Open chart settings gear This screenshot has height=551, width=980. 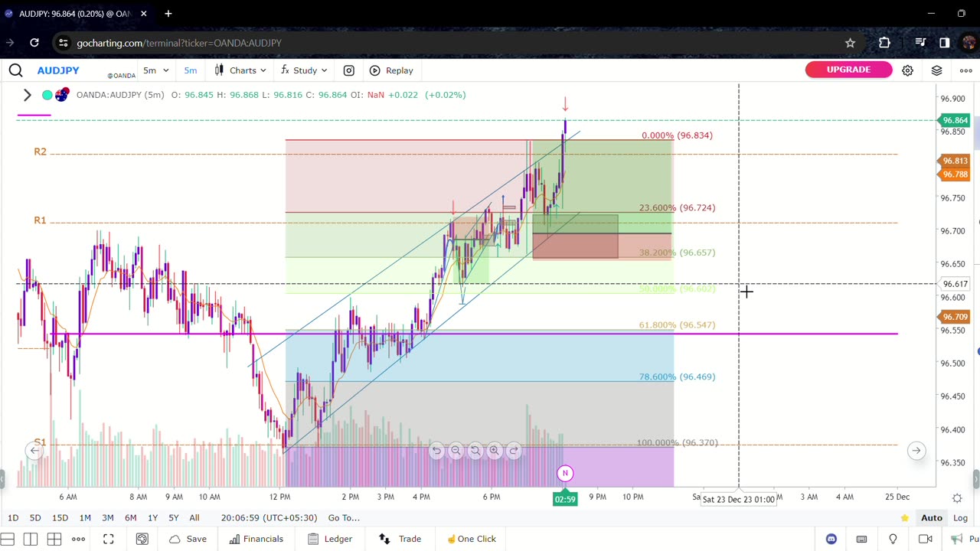point(907,70)
